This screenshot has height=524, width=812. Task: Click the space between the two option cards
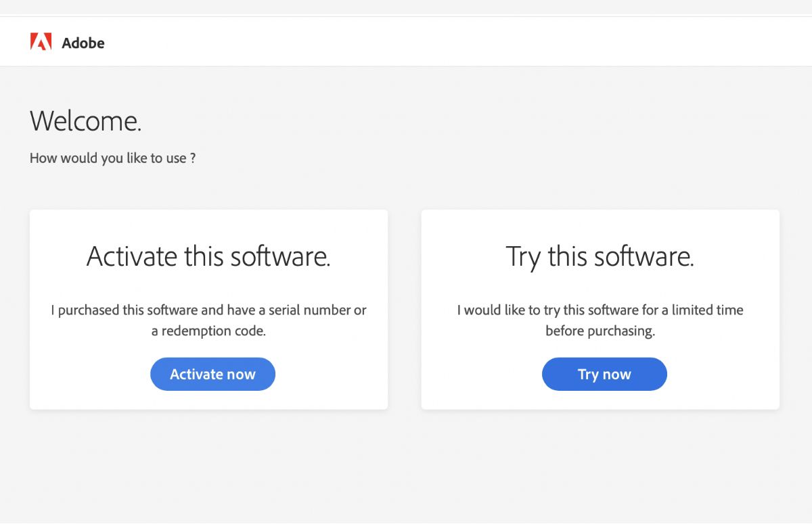point(404,309)
